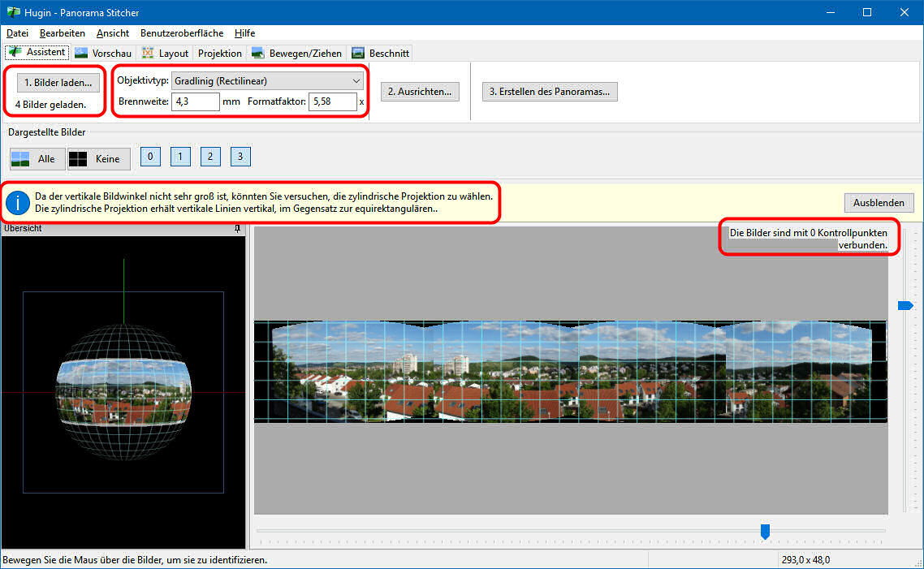Toggle visibility of image 3

(240, 157)
